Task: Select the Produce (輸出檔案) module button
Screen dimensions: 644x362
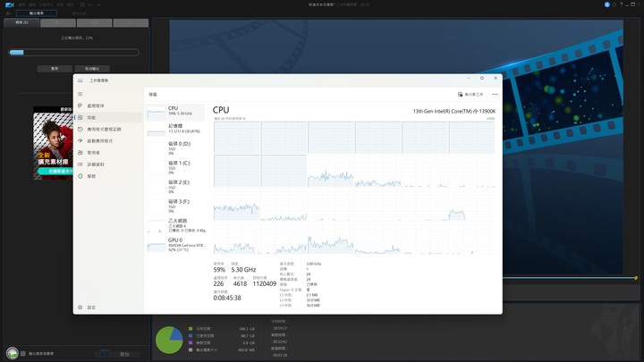Action: [x=37, y=13]
